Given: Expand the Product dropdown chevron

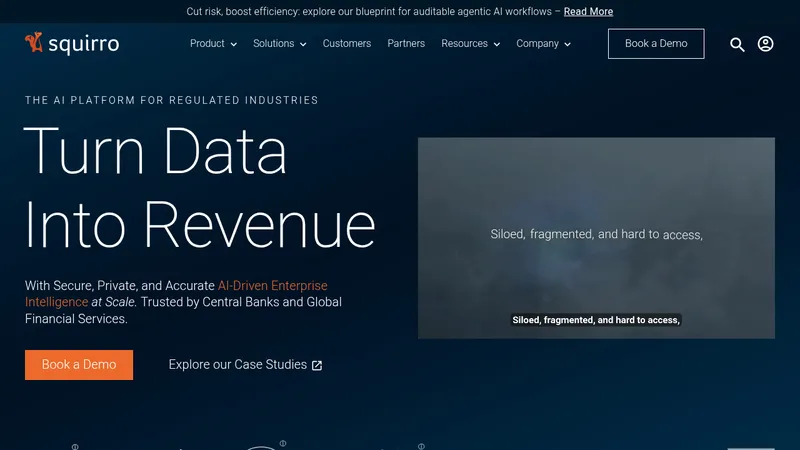Looking at the screenshot, I should click(234, 44).
